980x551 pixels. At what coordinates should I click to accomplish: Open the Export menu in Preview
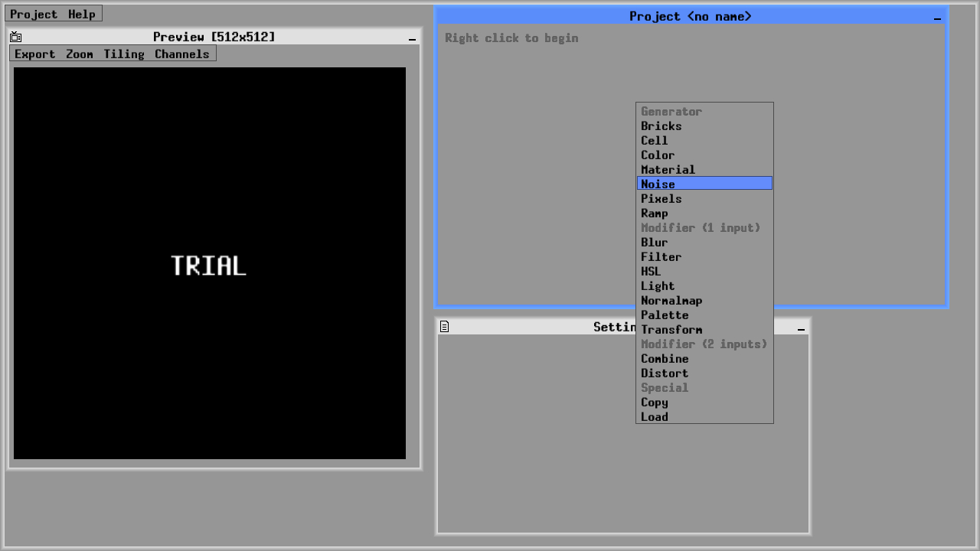[x=34, y=54]
